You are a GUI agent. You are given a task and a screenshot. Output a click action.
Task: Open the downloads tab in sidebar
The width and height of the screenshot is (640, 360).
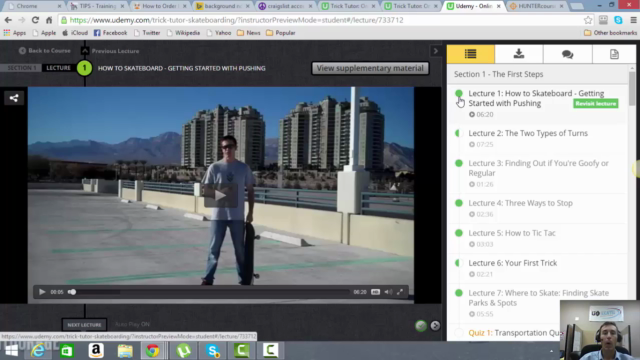point(519,54)
